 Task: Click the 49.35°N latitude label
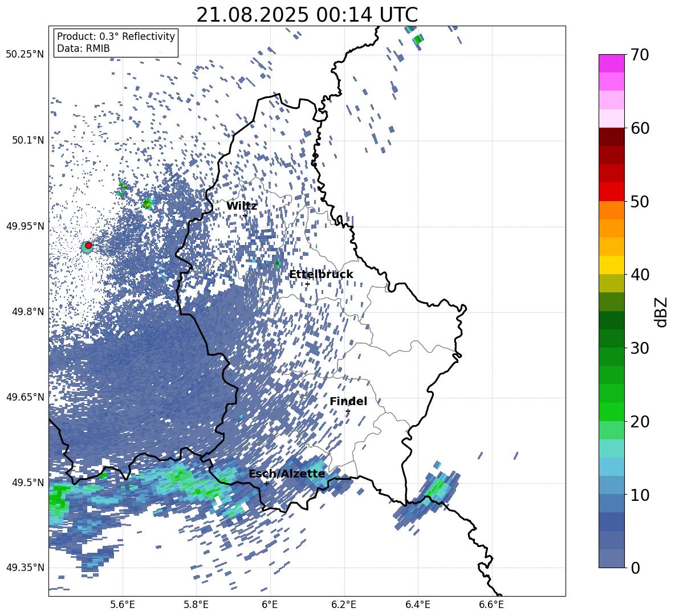[x=25, y=568]
